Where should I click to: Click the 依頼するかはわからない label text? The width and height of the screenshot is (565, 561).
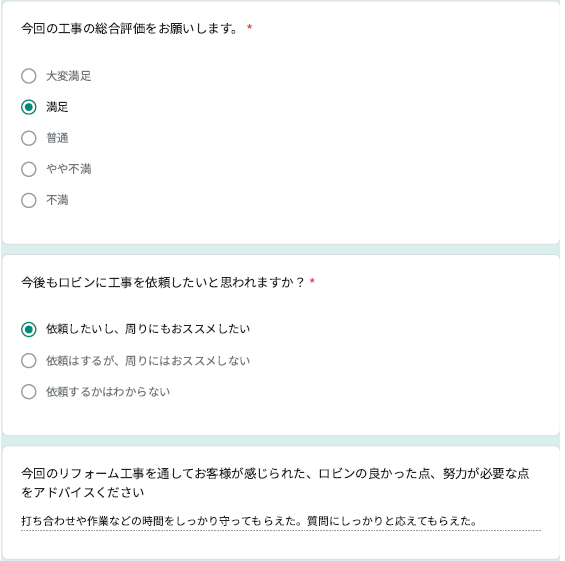[x=108, y=391]
